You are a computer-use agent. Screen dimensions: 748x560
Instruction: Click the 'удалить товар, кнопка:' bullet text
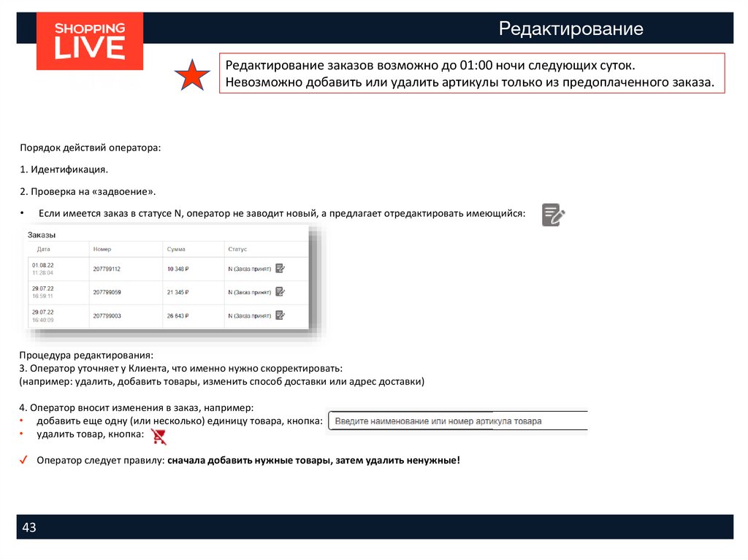[90, 434]
